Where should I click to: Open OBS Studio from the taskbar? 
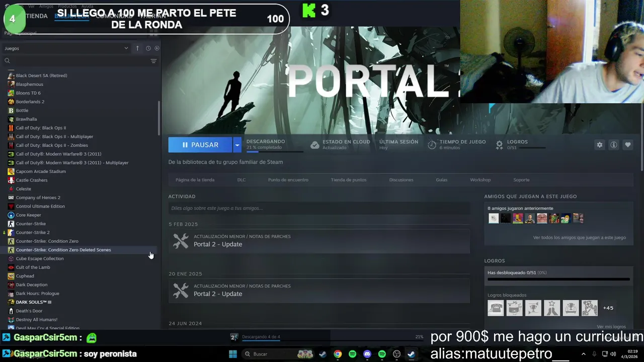tap(396, 354)
